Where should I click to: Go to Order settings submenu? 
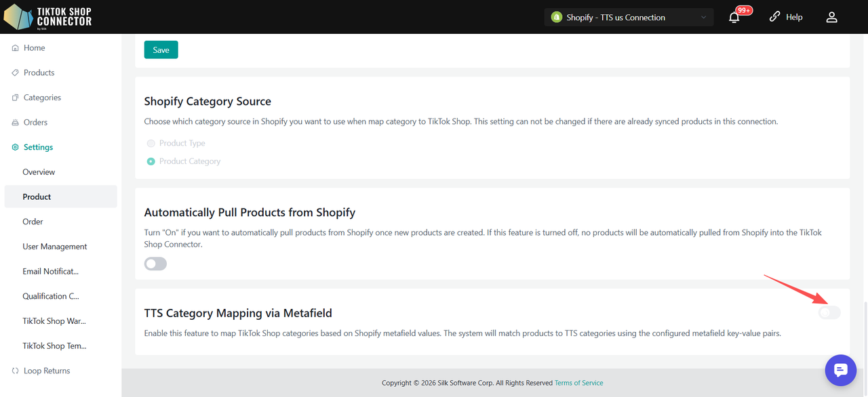click(33, 222)
